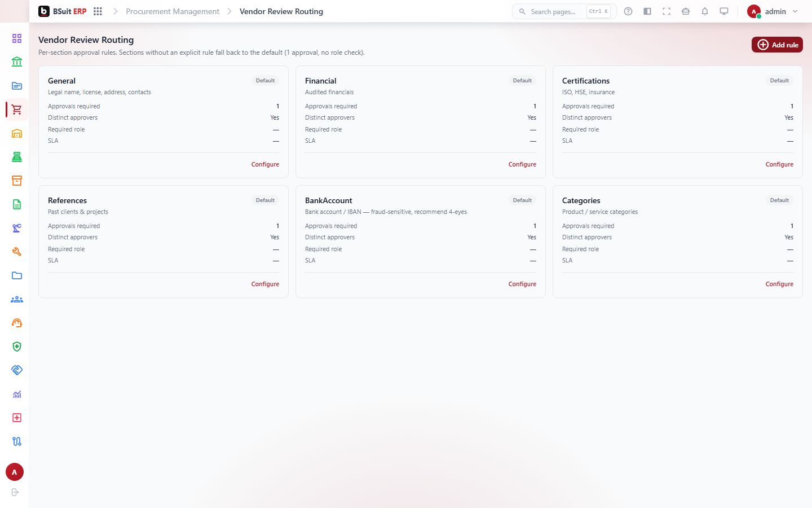812x508 pixels.
Task: Click the Default badge on Certifications card
Action: 779,81
